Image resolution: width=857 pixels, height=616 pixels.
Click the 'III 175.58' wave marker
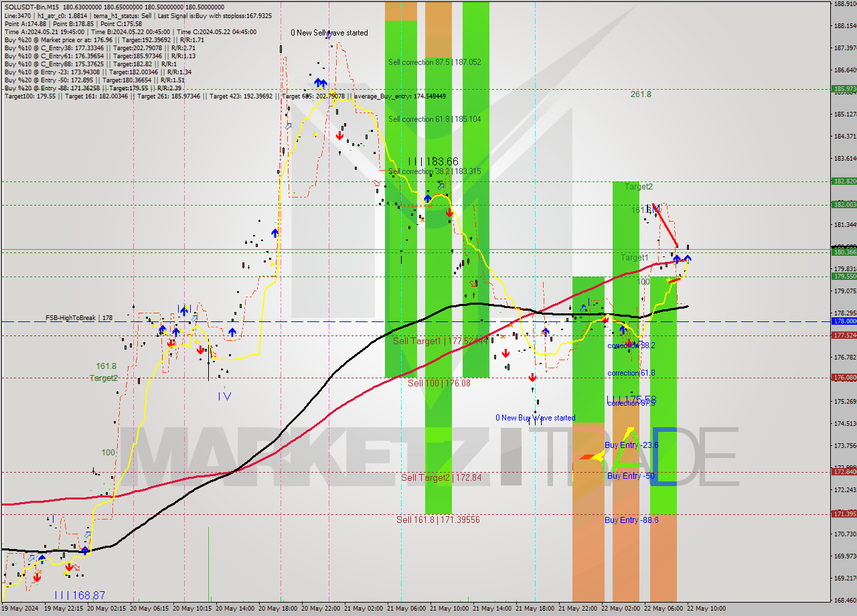point(631,400)
